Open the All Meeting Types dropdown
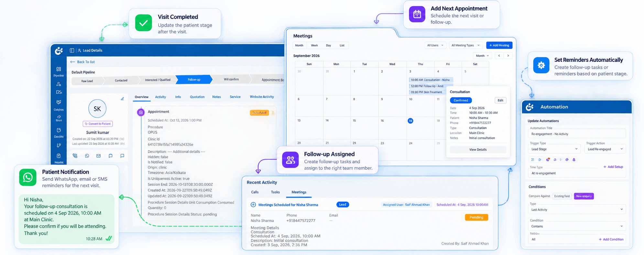This screenshot has height=255, width=644. pos(465,45)
